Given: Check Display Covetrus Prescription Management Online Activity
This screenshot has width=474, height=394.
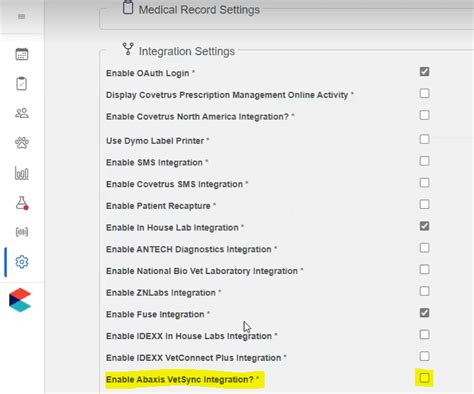Looking at the screenshot, I should coord(424,93).
